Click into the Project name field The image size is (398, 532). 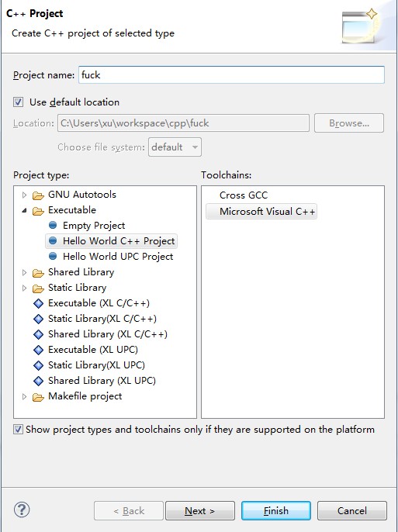[x=231, y=75]
